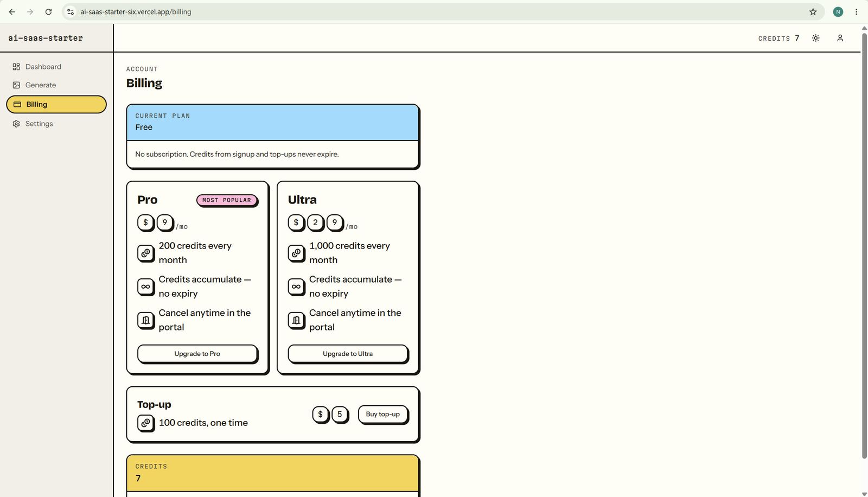This screenshot has width=868, height=497.
Task: Click the Top-up dollar sign key
Action: click(x=321, y=415)
